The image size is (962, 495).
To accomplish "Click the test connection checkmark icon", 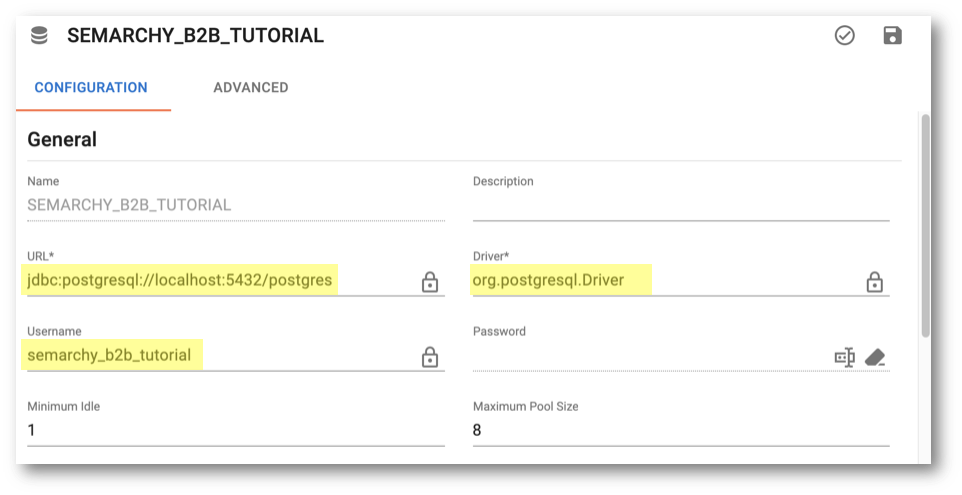I will point(844,36).
